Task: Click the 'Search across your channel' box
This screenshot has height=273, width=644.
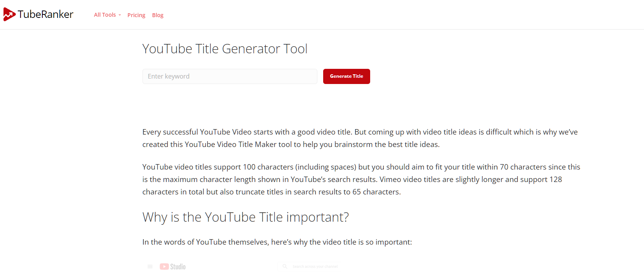Action: pyautogui.click(x=315, y=266)
